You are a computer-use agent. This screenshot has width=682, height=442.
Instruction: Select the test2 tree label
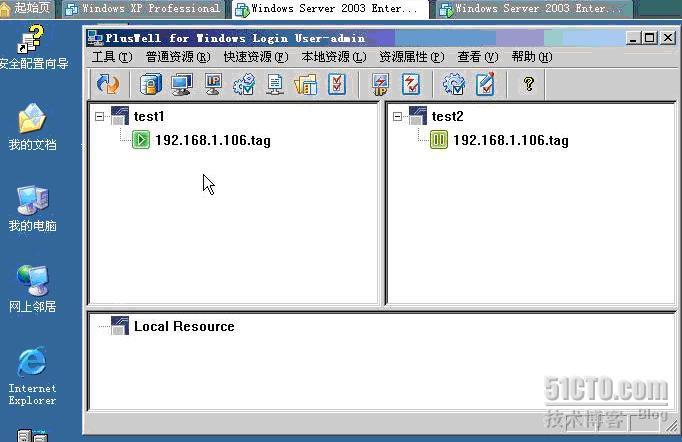[448, 116]
